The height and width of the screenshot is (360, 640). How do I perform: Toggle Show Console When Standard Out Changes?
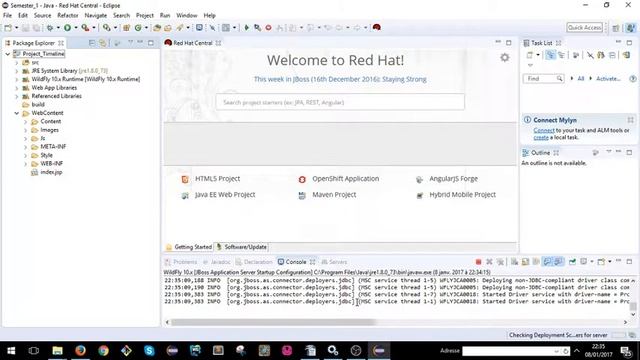[x=548, y=262]
